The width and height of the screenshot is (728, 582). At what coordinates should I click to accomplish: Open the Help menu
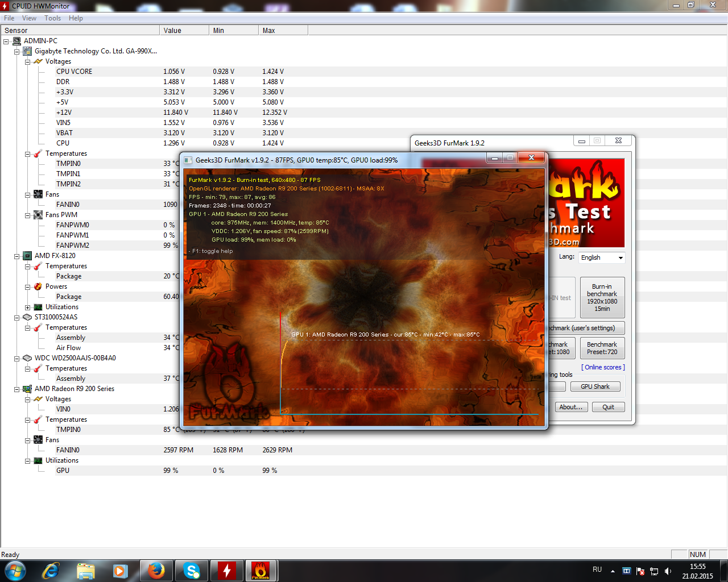[76, 18]
